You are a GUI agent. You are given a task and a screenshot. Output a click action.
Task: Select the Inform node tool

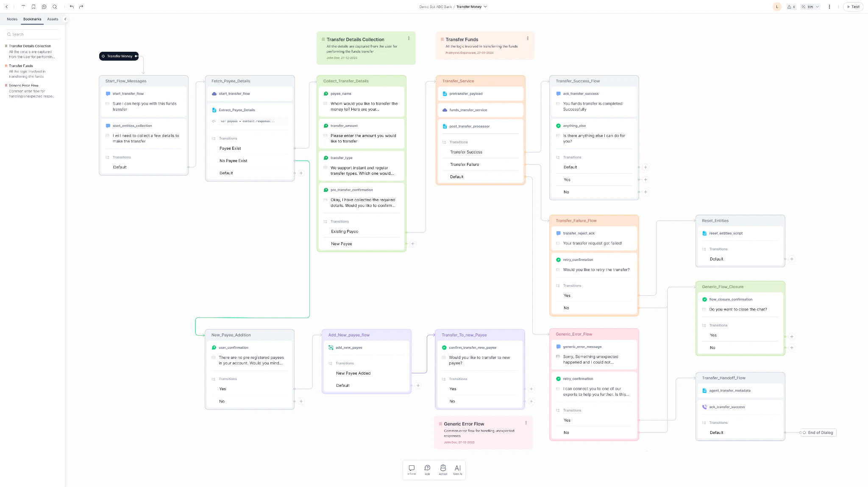point(412,470)
